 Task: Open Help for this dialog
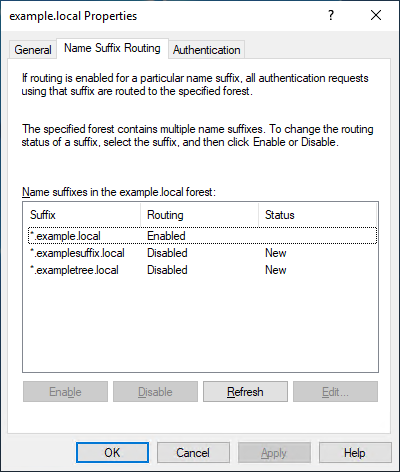[x=355, y=453]
